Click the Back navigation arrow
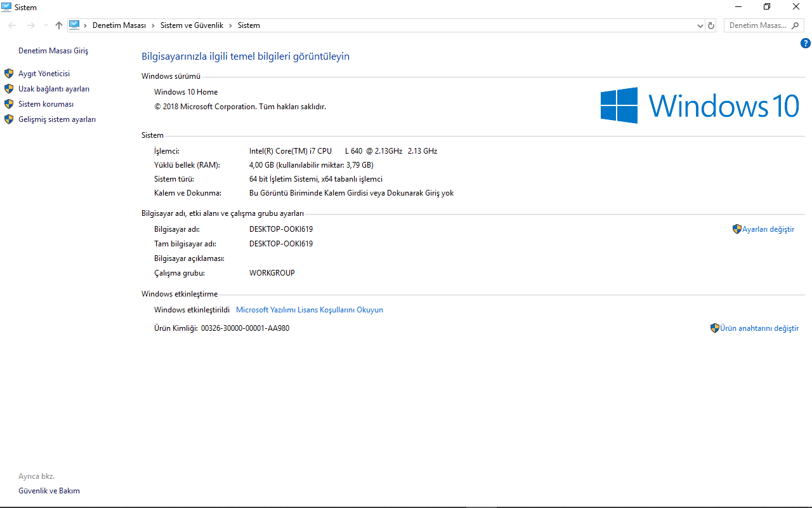The height and width of the screenshot is (508, 812). pos(13,25)
